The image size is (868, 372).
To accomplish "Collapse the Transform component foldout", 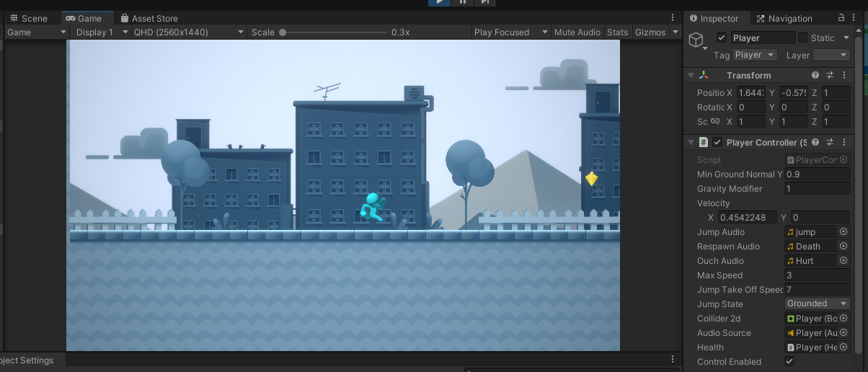I will point(691,76).
